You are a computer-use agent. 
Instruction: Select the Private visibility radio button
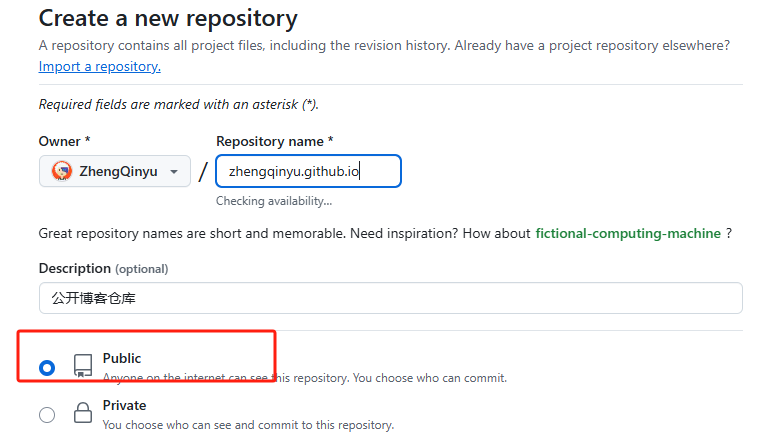coord(47,415)
